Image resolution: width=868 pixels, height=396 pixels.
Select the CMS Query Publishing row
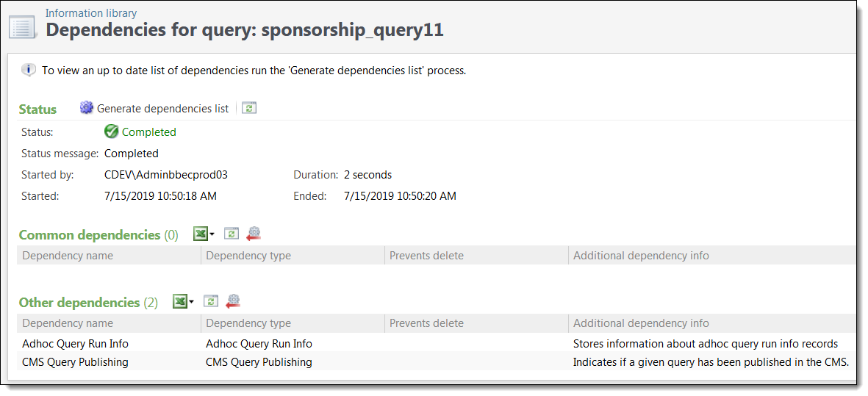point(437,362)
